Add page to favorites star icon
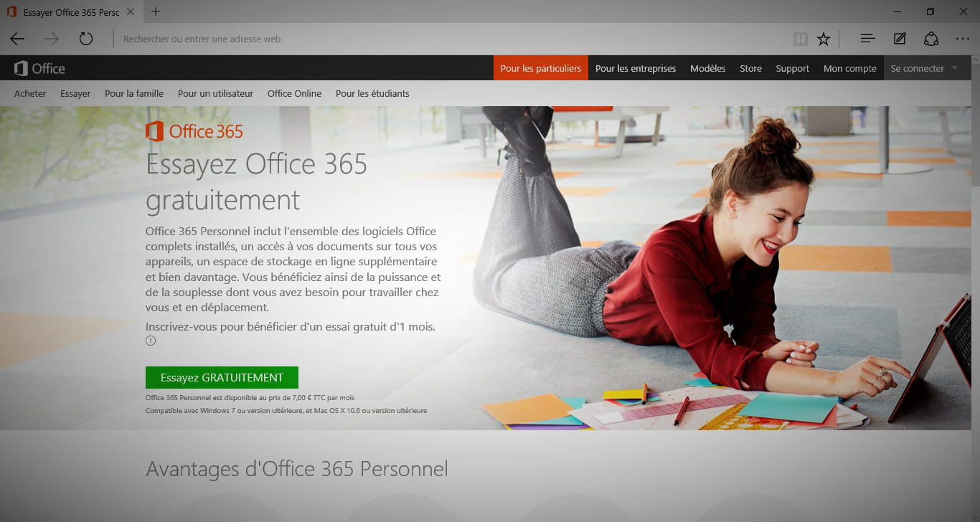 coord(824,39)
